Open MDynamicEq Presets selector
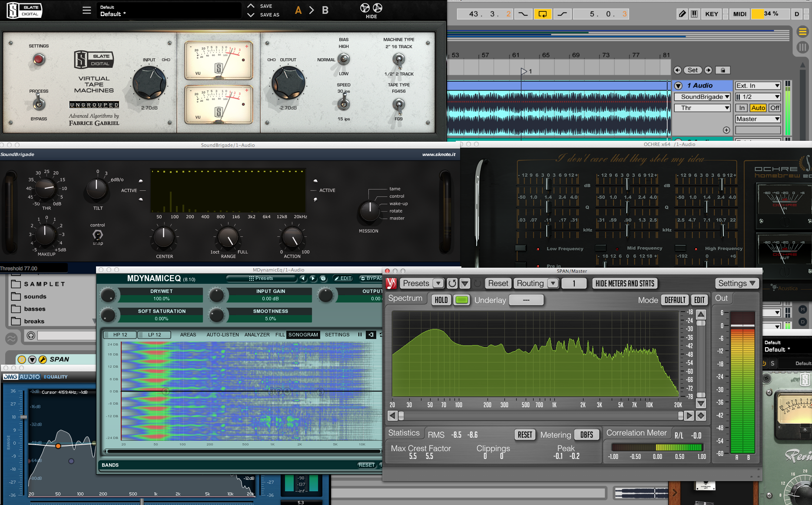 262,278
